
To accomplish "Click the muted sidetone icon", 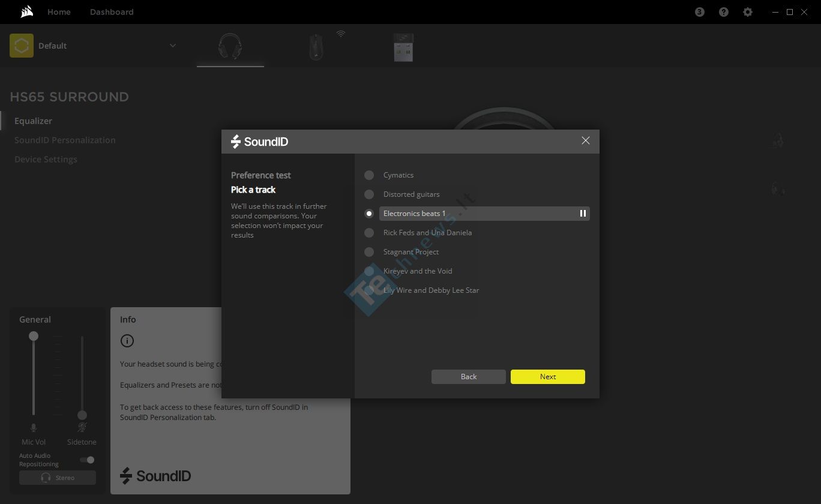I will coord(82,427).
